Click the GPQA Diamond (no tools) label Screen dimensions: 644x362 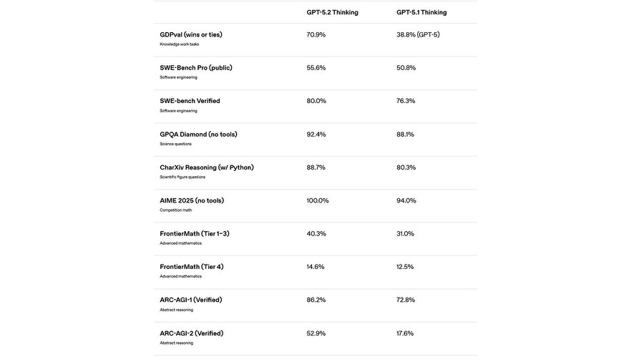click(198, 134)
